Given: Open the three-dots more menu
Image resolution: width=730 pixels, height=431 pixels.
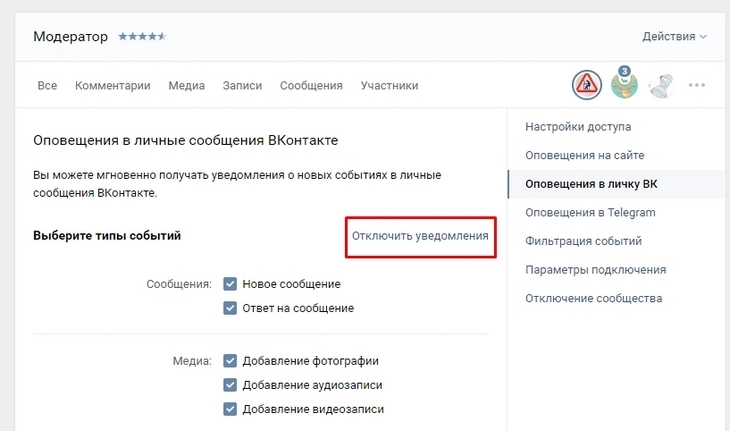Looking at the screenshot, I should click(697, 85).
